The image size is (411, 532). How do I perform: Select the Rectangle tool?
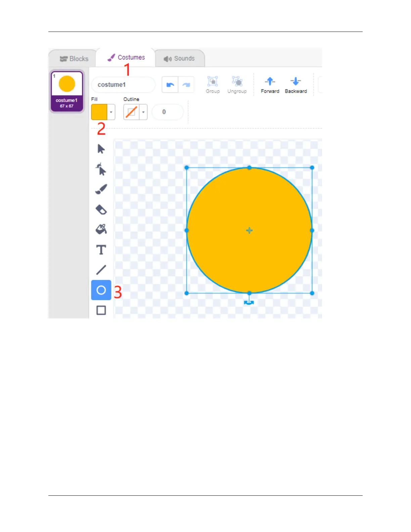coord(101,310)
